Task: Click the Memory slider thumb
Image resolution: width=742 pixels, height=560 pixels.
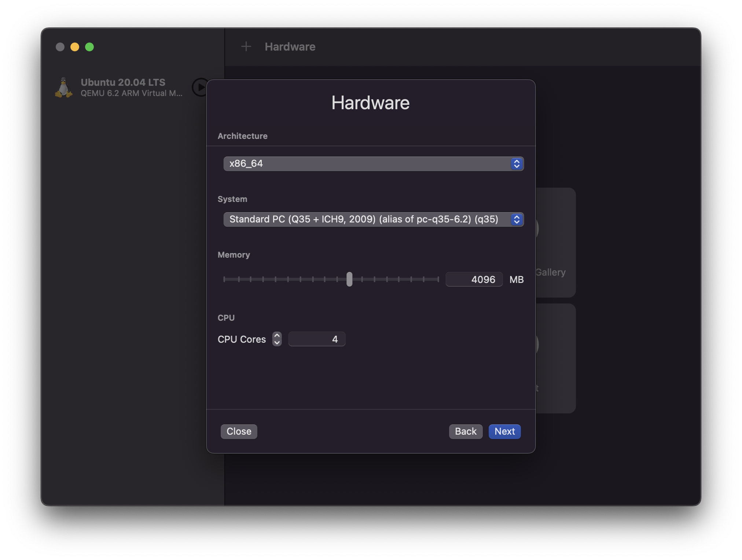Action: point(349,279)
